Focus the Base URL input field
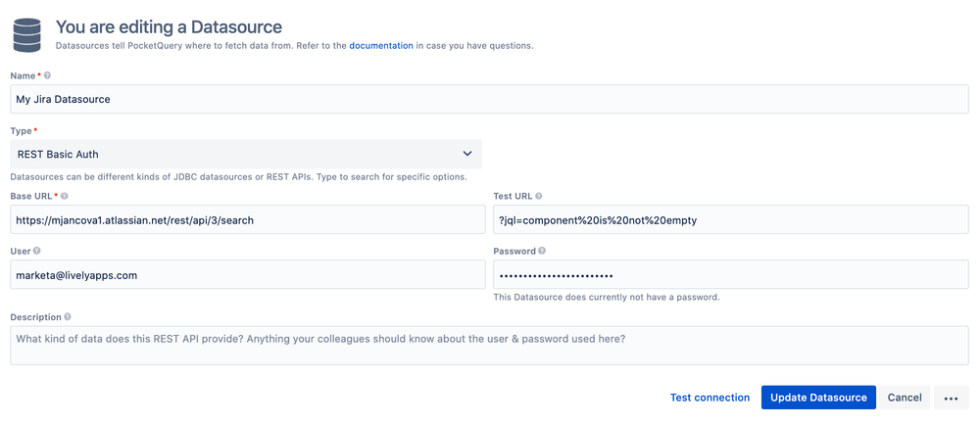This screenshot has height=424, width=980. [248, 219]
